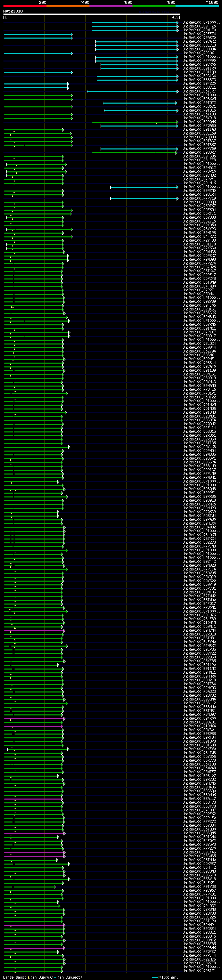
Task: Select the UniRef100_B9IIA3 entry
Action: point(199,129)
